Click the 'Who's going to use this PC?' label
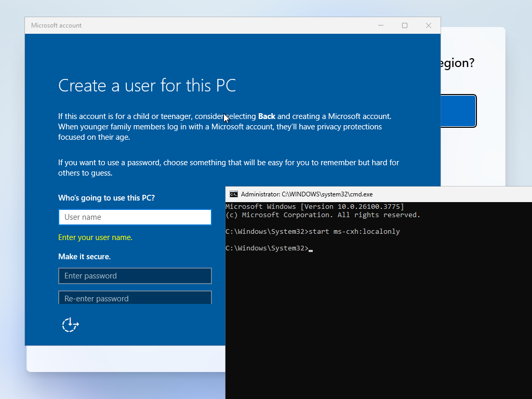This screenshot has height=399, width=532. [x=107, y=198]
